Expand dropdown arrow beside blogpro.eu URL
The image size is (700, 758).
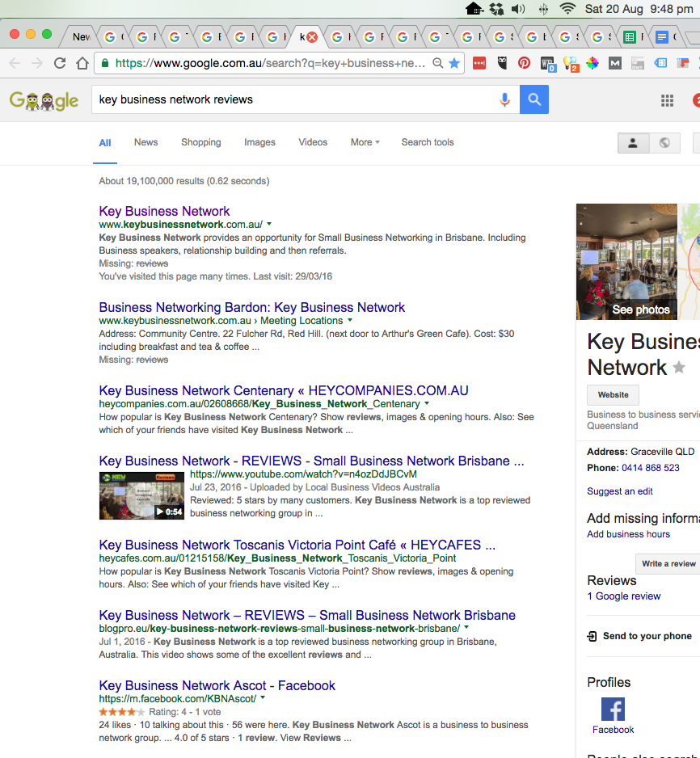tap(466, 627)
